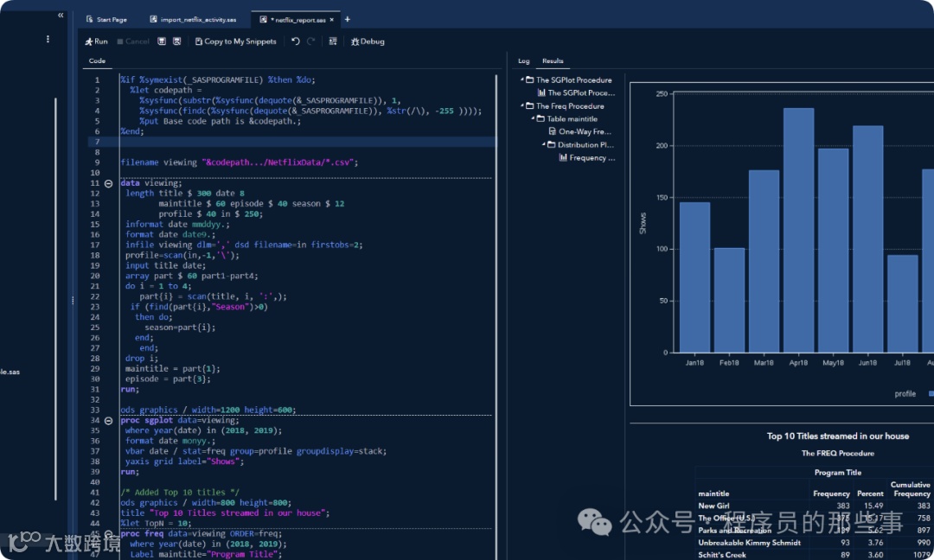Screen dimensions: 934x560
Task: Start the Debug tool
Action: 368,41
